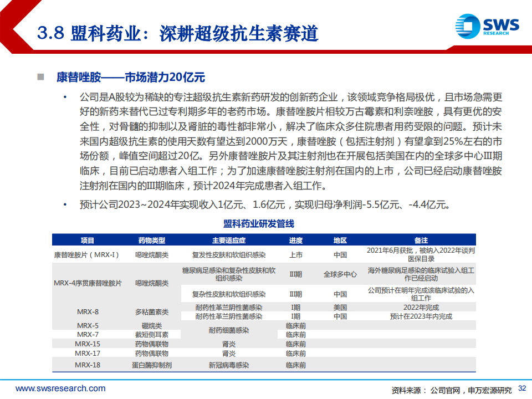Image resolution: width=532 pixels, height=399 pixels.
Task: Click the MRX-7 project cell
Action: point(88,335)
